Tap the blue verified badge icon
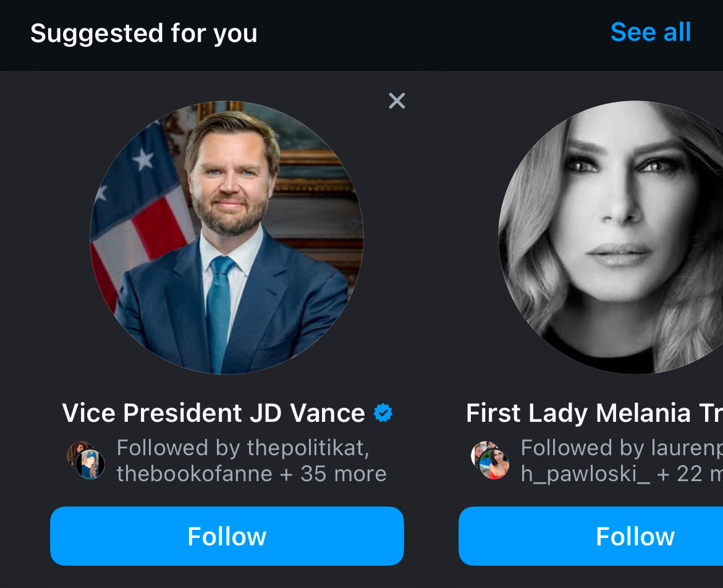 point(383,413)
